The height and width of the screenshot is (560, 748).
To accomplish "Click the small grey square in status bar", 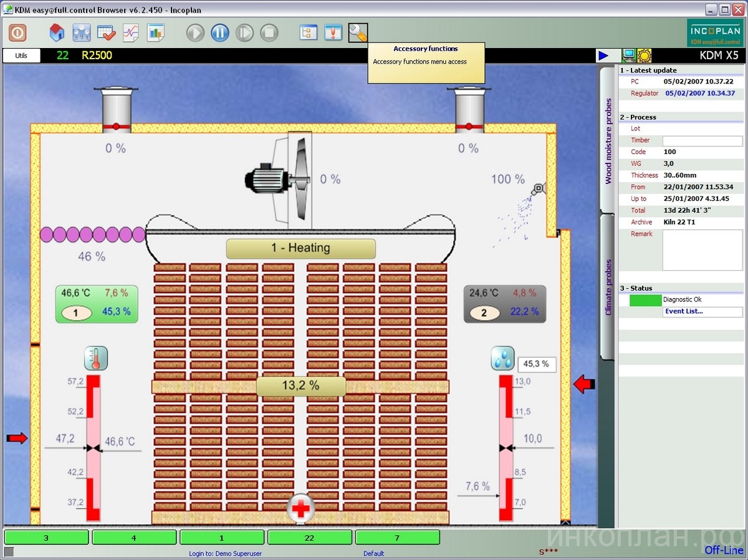I will (9, 551).
